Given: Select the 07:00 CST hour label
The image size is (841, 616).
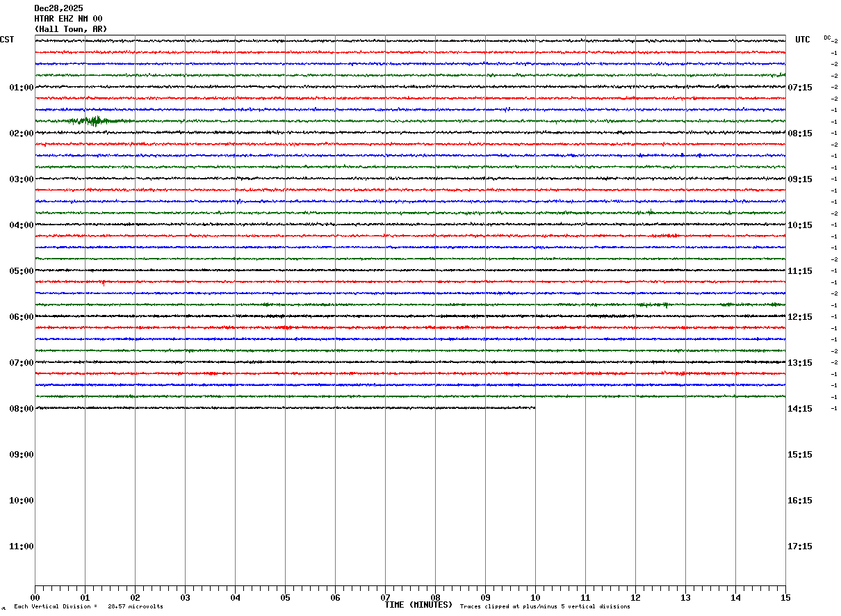Looking at the screenshot, I should pos(22,363).
